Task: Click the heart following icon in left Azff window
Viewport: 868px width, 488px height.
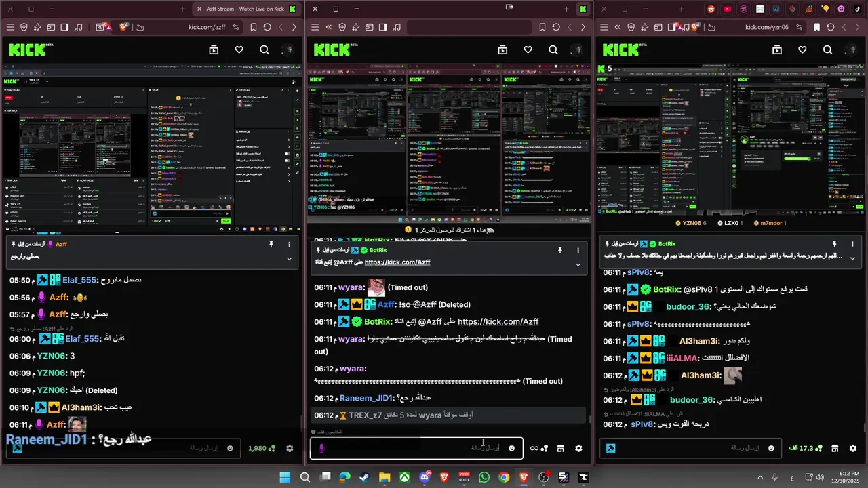Action: click(x=239, y=49)
